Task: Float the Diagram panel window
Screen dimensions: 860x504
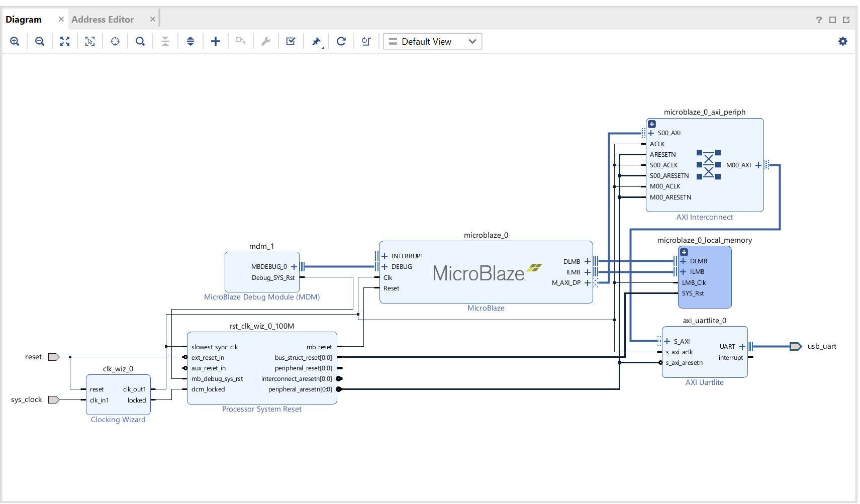Action: [x=846, y=20]
